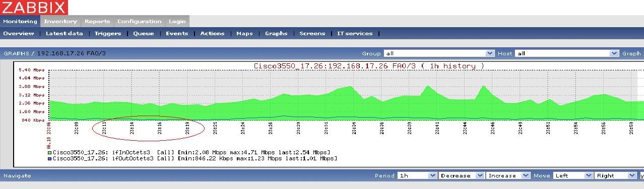Image resolution: width=644 pixels, height=189 pixels.
Task: Open the Decrease period dropdown
Action: 461,175
